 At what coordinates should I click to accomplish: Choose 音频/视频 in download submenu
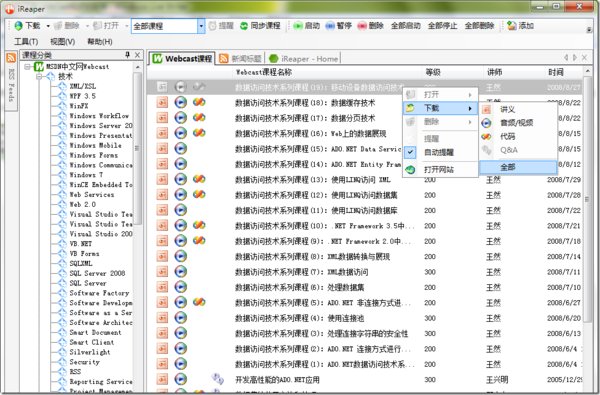518,123
